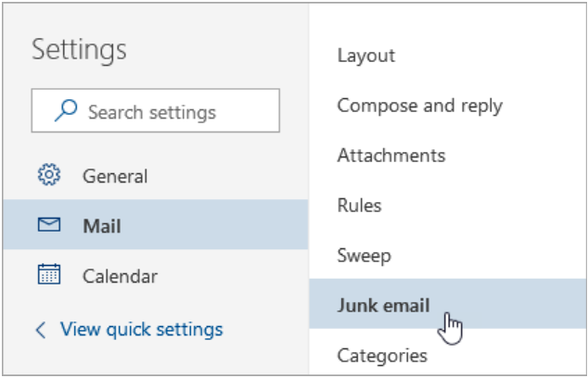Click the Calendar grid icon
The image size is (588, 378).
[x=48, y=275]
